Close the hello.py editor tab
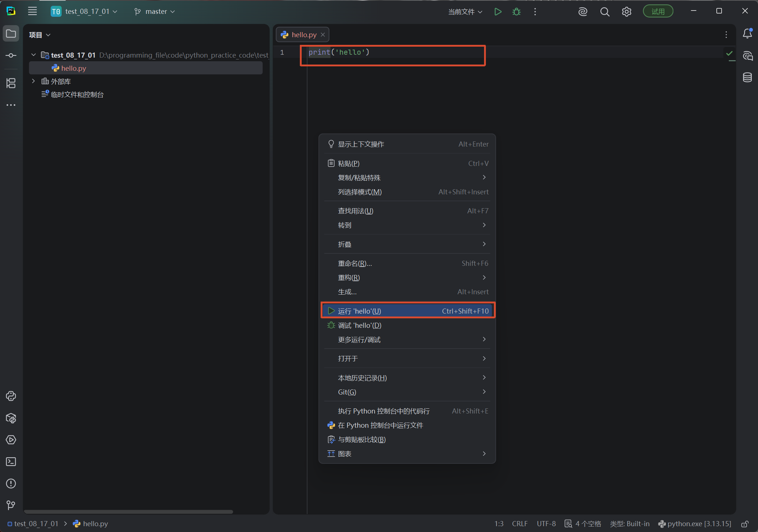This screenshot has width=758, height=532. [323, 35]
